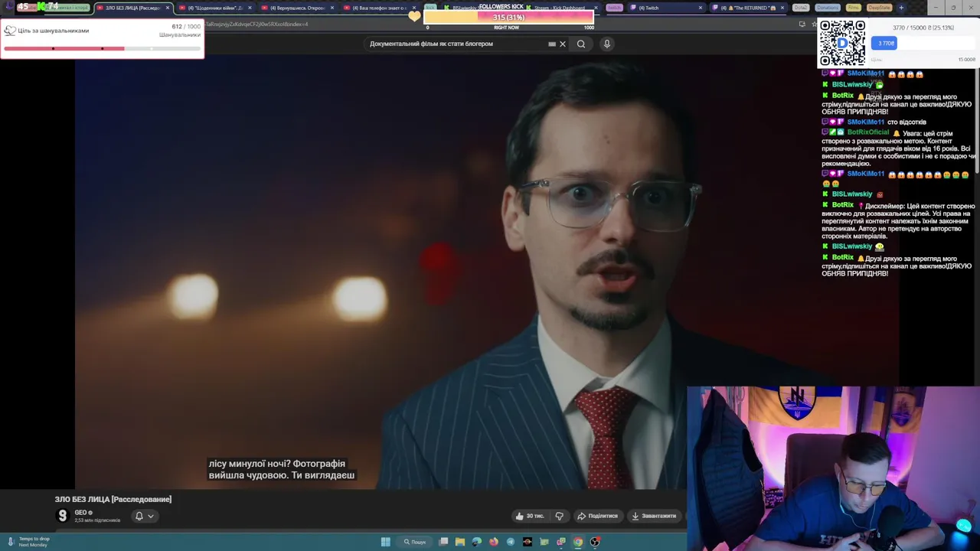The image size is (980, 551).
Task: Click the Пошук taskbar search box
Action: (414, 542)
